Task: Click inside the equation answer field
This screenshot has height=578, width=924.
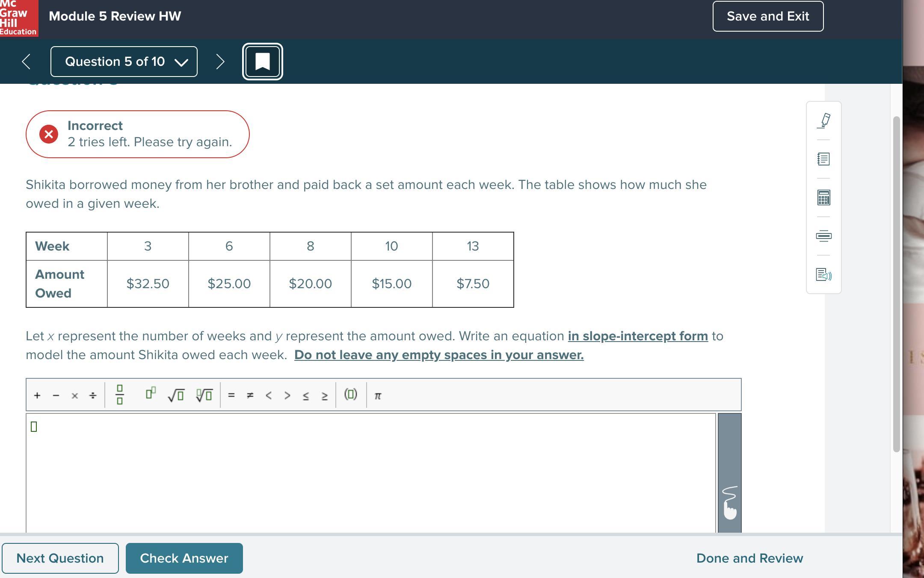Action: tap(370, 472)
